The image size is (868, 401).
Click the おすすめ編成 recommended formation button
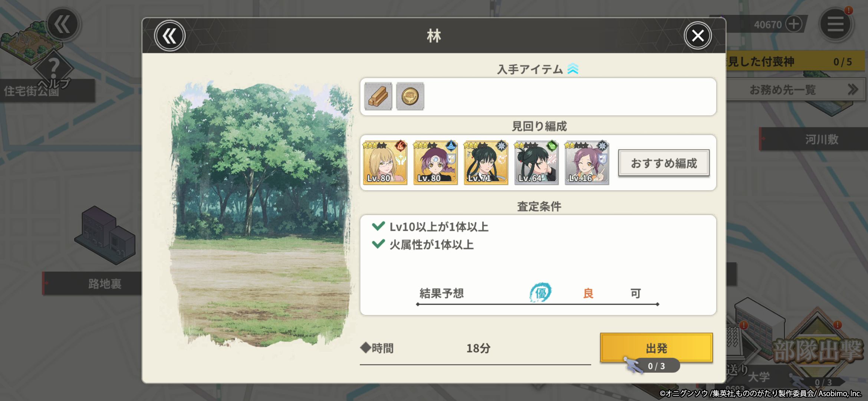664,163
